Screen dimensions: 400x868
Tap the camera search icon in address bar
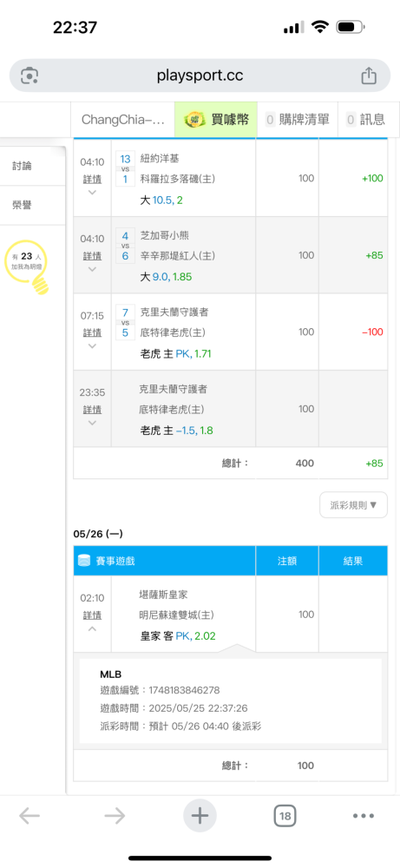click(30, 76)
